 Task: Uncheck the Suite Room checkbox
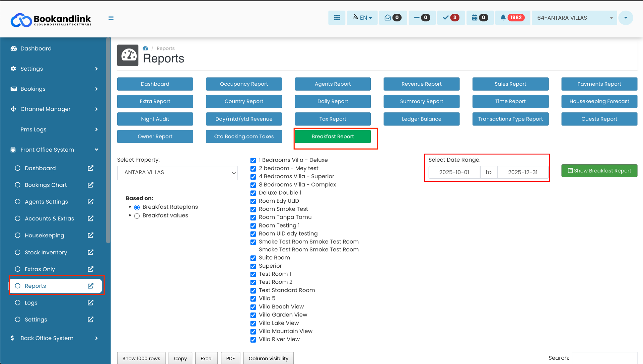click(x=253, y=258)
